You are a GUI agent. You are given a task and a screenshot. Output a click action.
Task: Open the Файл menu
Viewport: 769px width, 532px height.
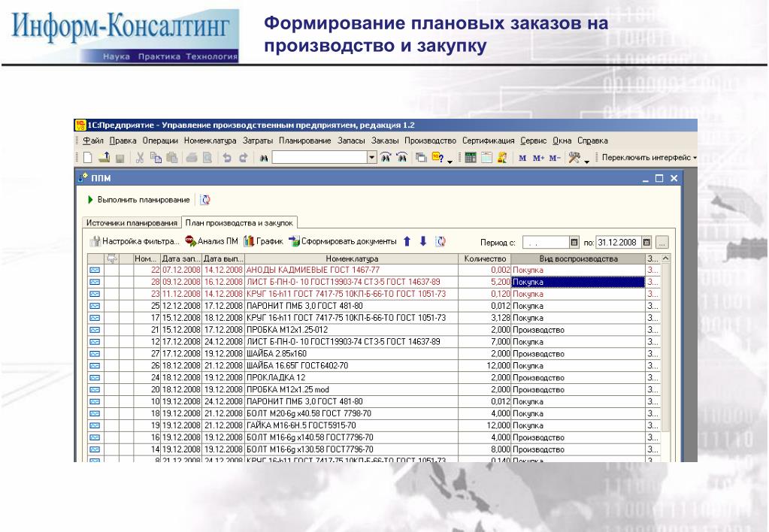click(x=92, y=141)
